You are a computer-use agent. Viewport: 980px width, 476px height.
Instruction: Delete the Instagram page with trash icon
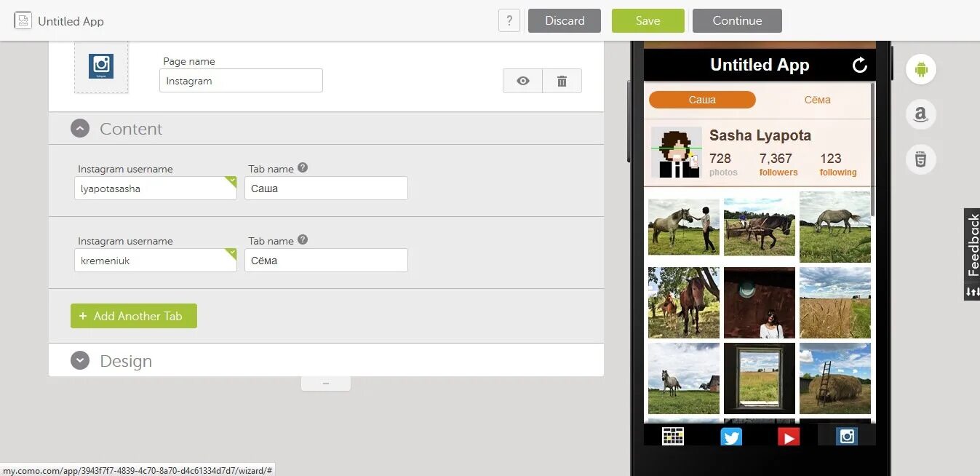[562, 81]
